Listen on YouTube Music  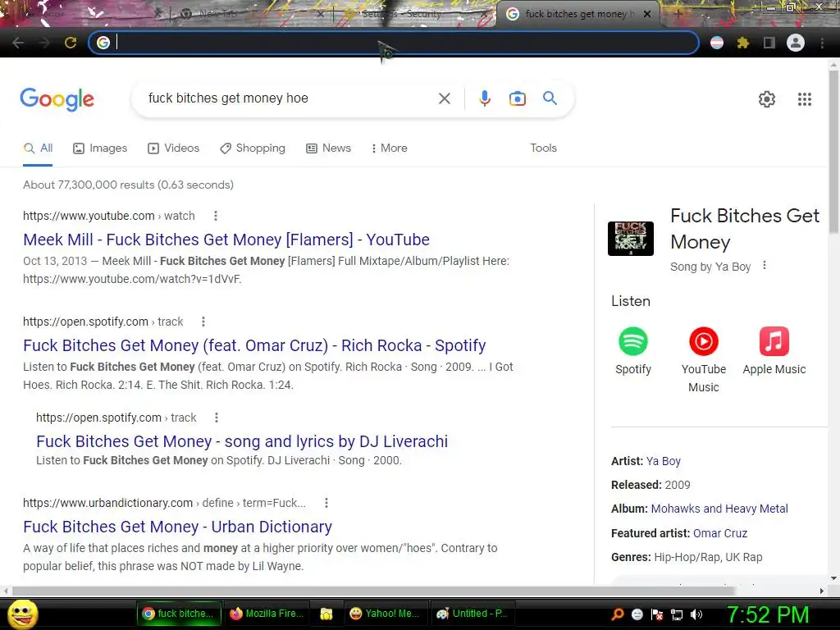pyautogui.click(x=703, y=360)
